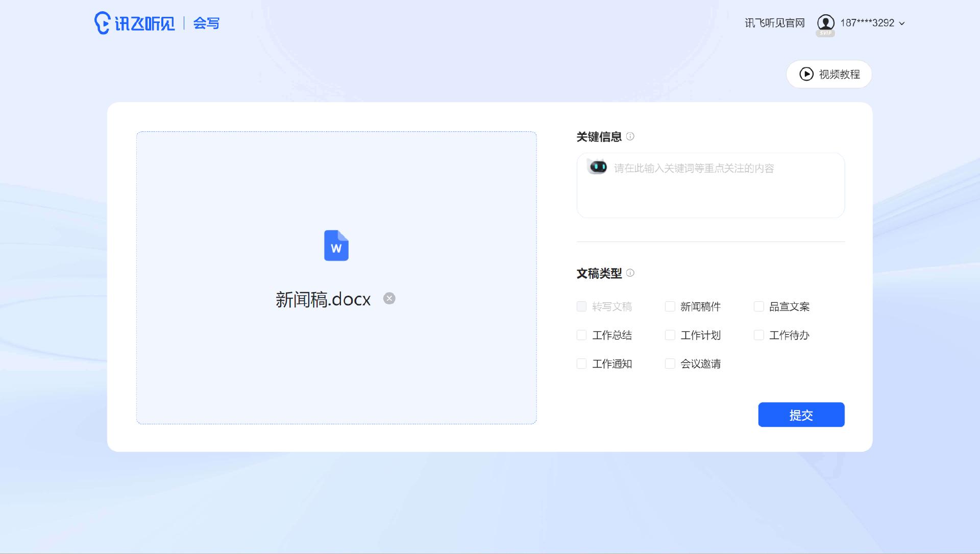
Task: Click the info icon next to 文稿类型
Action: (630, 274)
